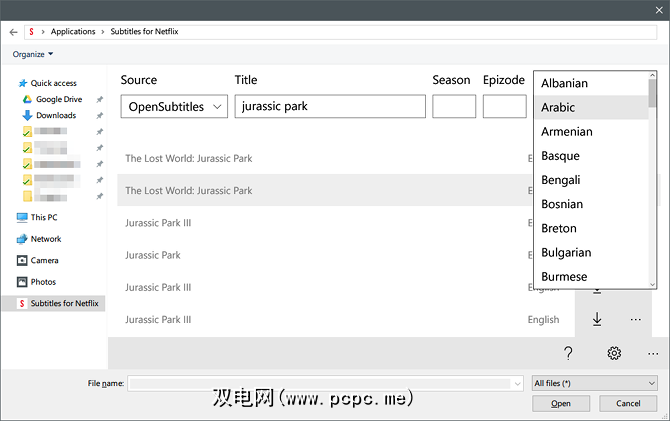Click the Cancel button
Screen dimensions: 670x421
click(628, 403)
